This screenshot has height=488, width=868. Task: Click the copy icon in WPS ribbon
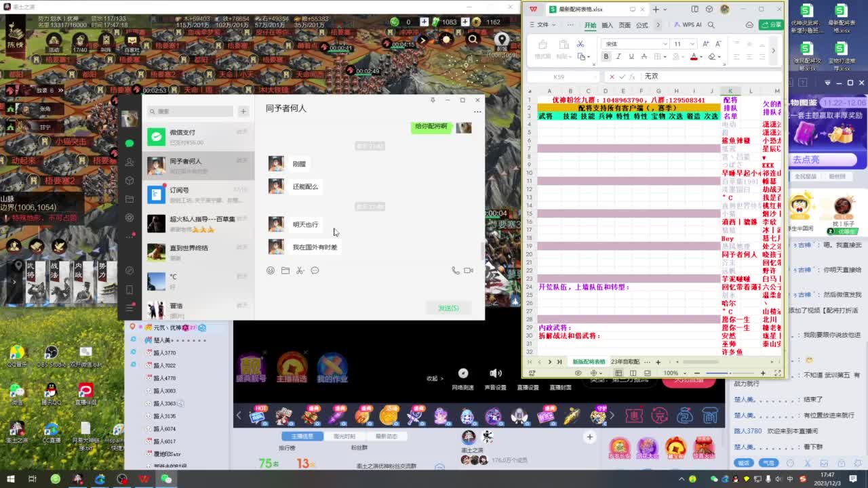(581, 57)
